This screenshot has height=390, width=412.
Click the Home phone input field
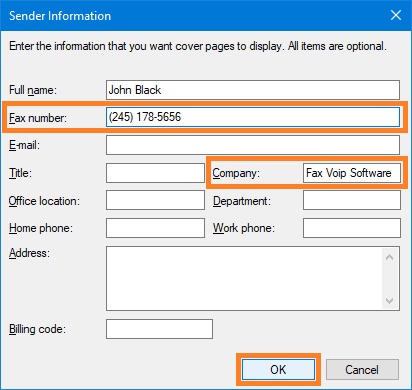pos(155,228)
